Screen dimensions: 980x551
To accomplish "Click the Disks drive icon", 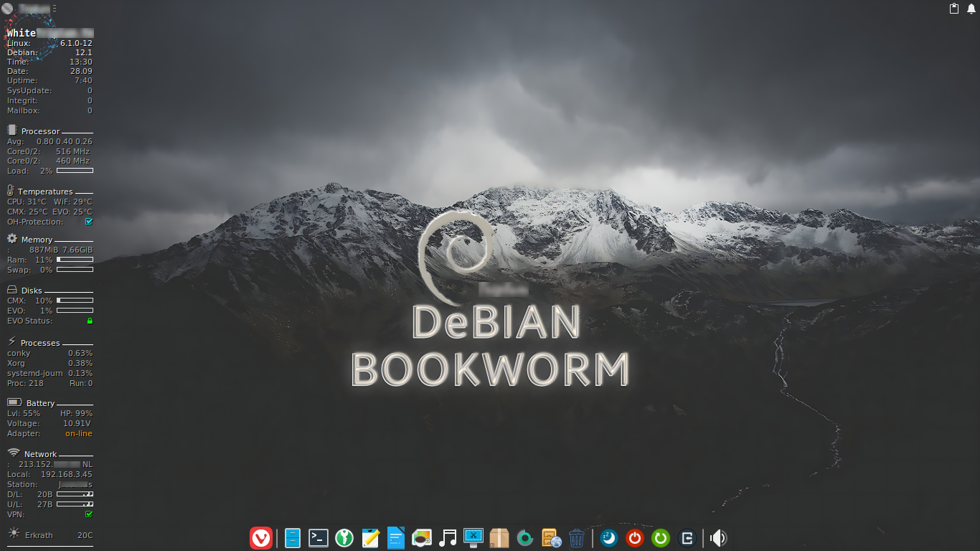I will (x=12, y=289).
